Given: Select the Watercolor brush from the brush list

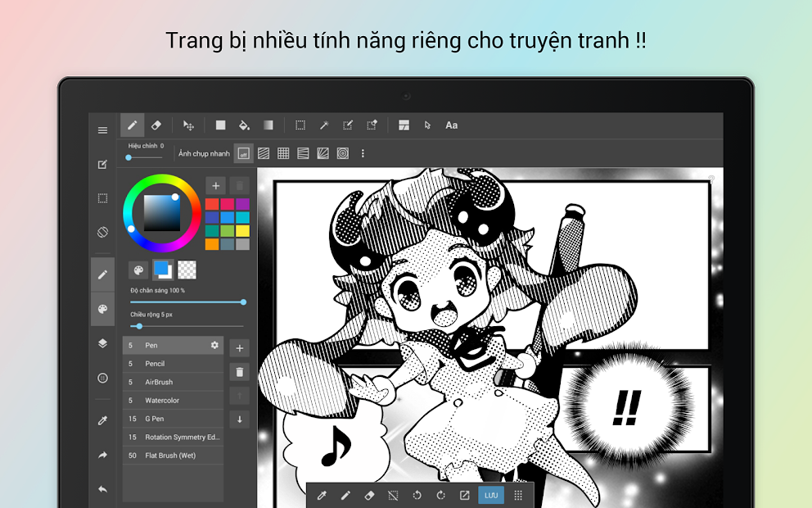Looking at the screenshot, I should 164,400.
